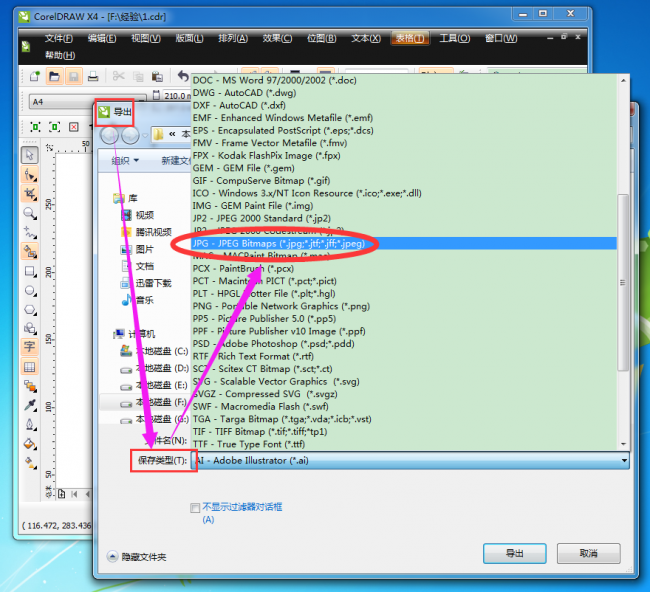Click the file type list scroll-up arrow

[x=623, y=81]
